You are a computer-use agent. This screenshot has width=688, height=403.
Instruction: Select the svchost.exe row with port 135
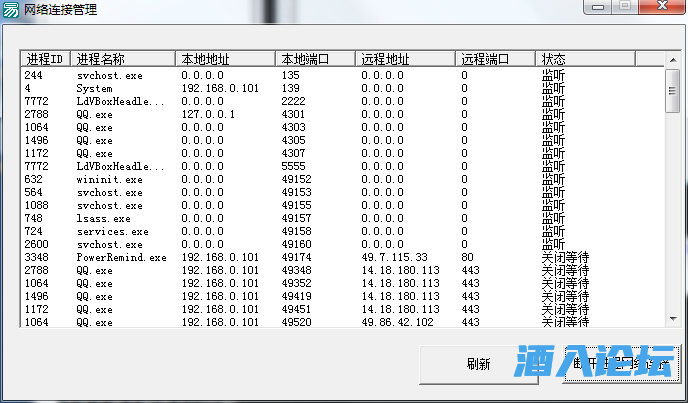pyautogui.click(x=342, y=75)
